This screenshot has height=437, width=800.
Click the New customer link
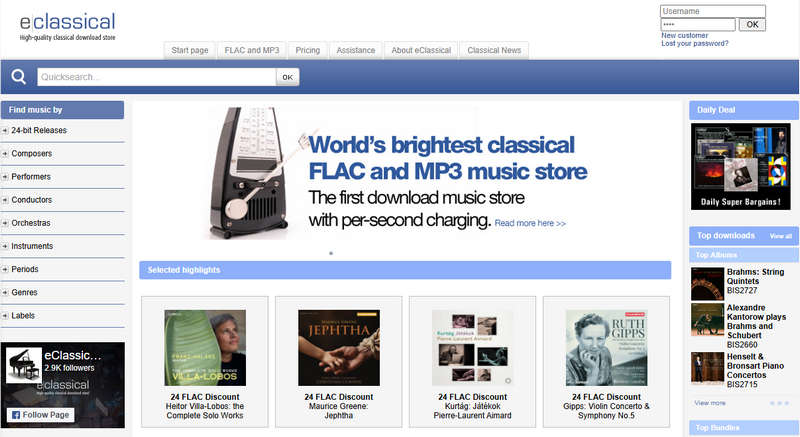click(684, 36)
